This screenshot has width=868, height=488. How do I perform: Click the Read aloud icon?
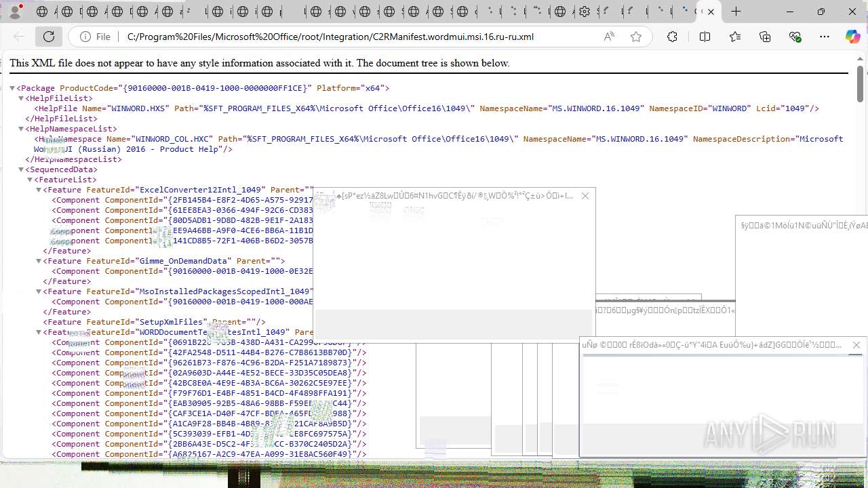point(609,37)
